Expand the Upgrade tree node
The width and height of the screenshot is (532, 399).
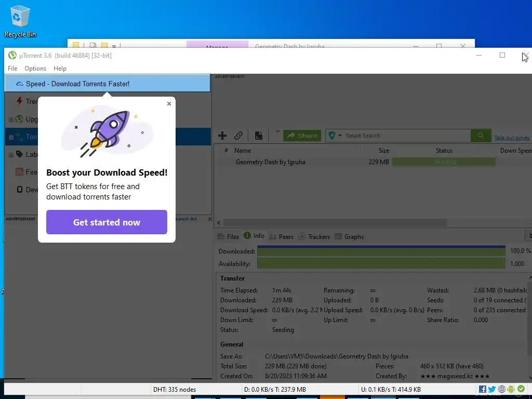11,119
